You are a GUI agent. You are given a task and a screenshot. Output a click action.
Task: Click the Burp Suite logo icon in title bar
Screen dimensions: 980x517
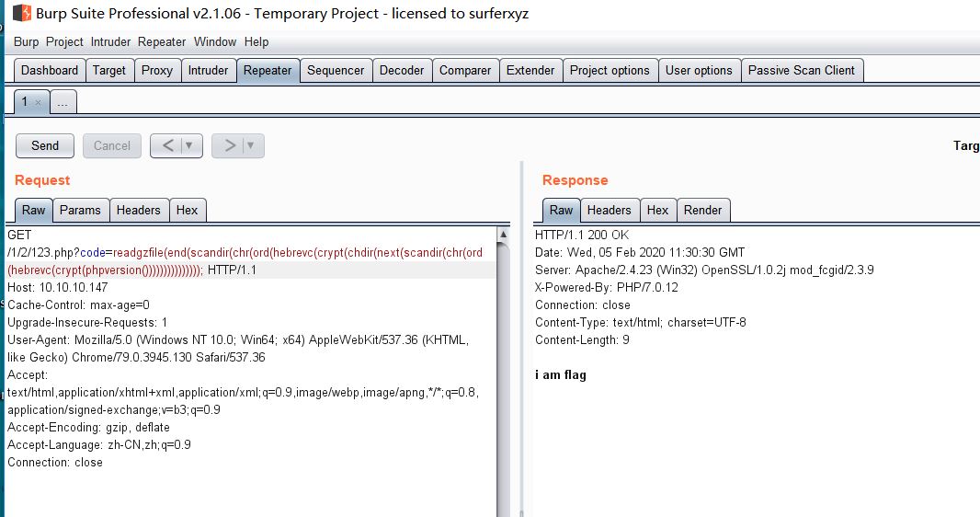tap(22, 13)
